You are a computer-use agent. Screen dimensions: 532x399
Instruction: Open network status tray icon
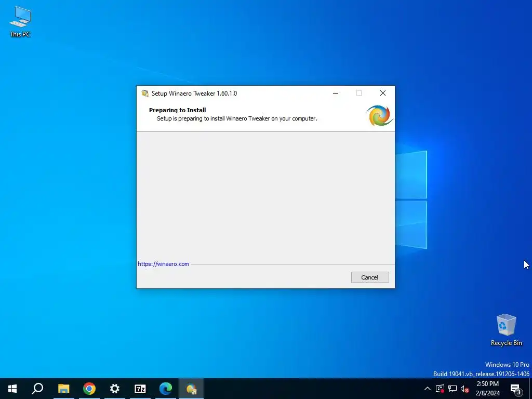click(453, 389)
